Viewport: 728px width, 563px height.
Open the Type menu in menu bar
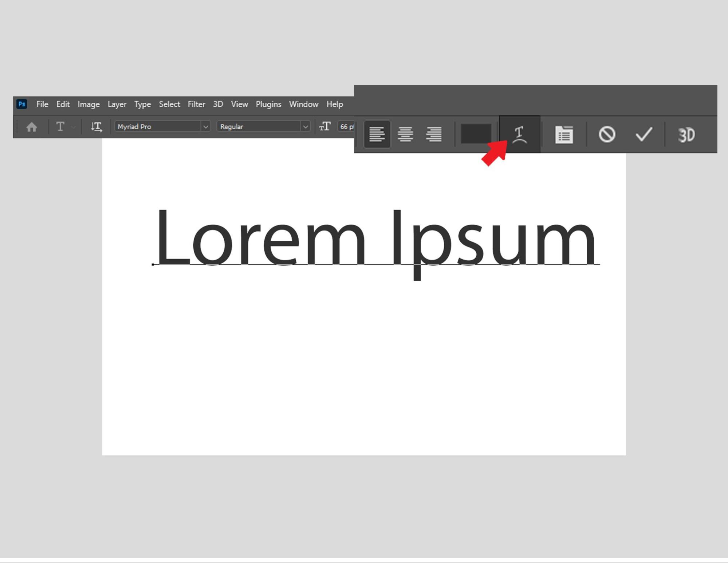[x=142, y=104]
